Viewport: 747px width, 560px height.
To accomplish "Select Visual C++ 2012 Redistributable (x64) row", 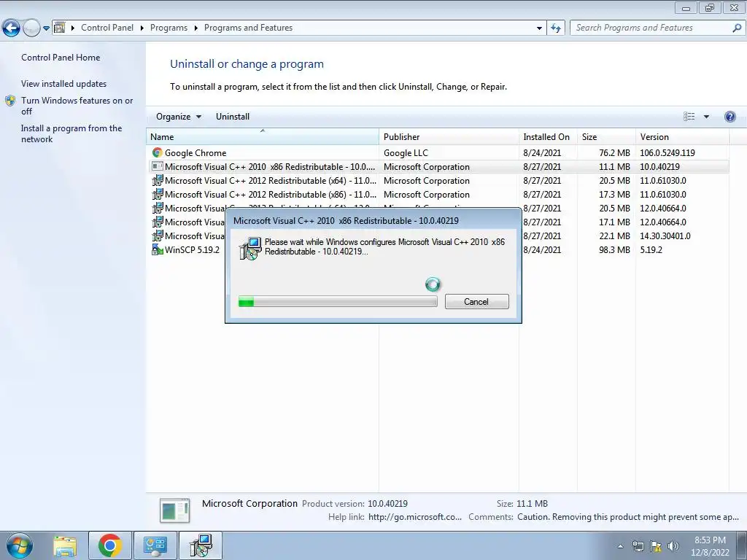I will (438, 181).
